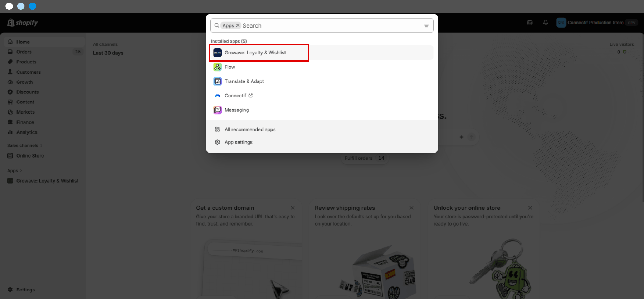644x299 pixels.
Task: Open the Connectif app result
Action: (x=322, y=96)
